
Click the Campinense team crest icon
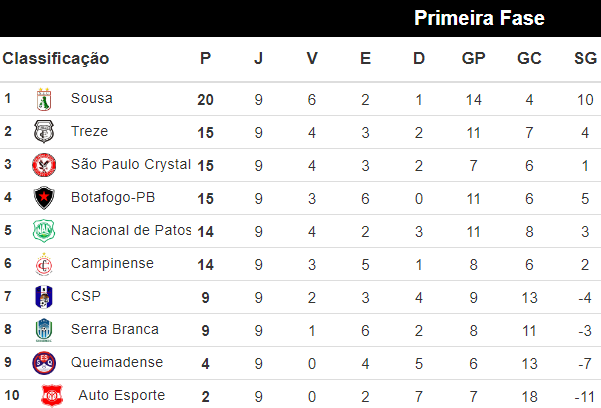(43, 264)
